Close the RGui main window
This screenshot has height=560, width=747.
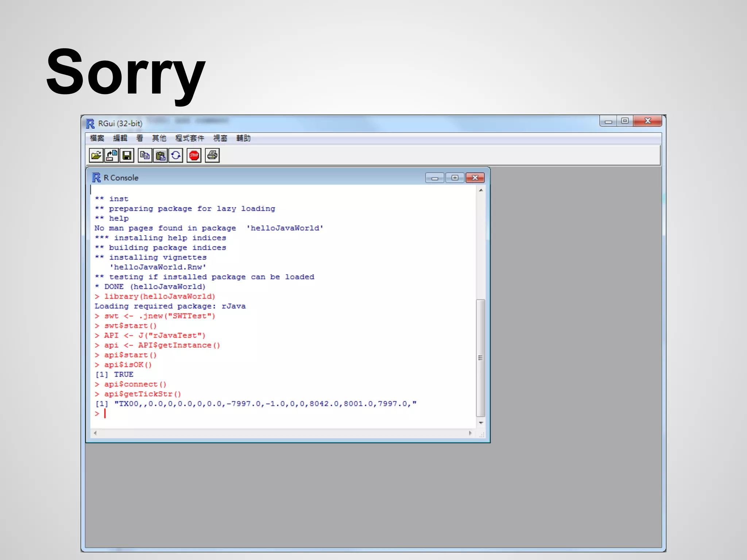click(648, 121)
